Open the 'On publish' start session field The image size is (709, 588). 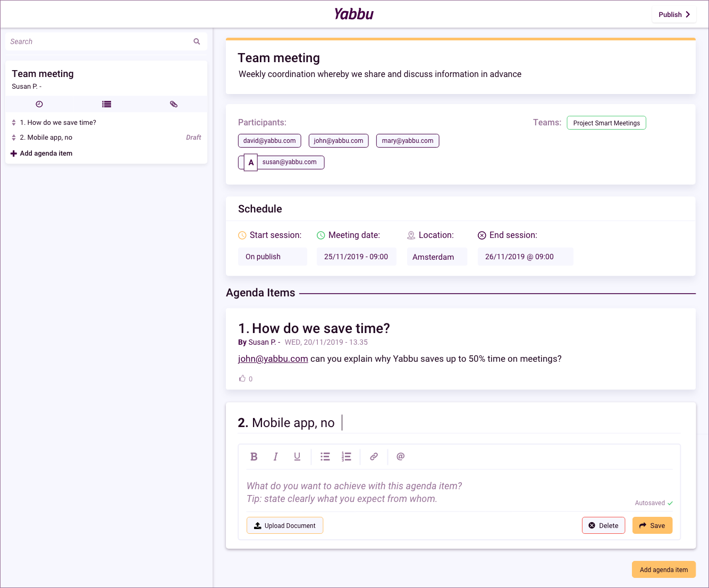pos(273,257)
